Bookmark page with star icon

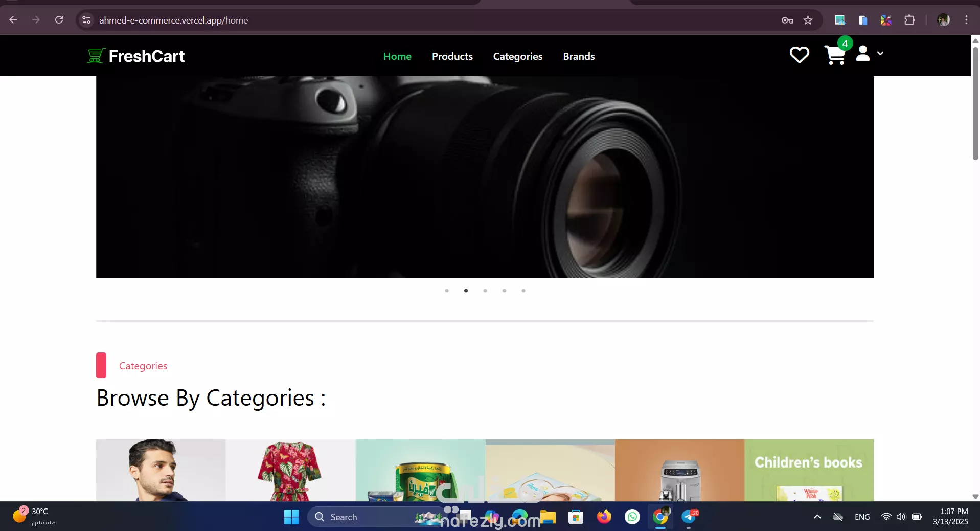808,20
